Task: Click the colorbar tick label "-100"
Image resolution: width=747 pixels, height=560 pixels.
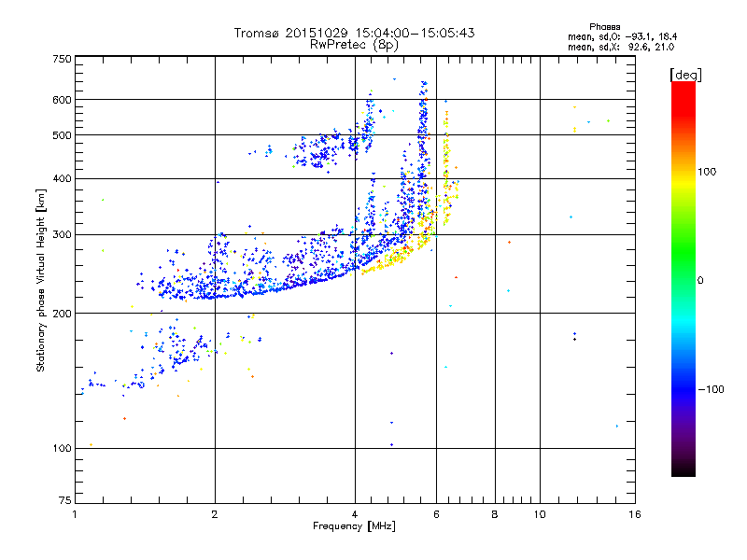Action: coord(711,389)
